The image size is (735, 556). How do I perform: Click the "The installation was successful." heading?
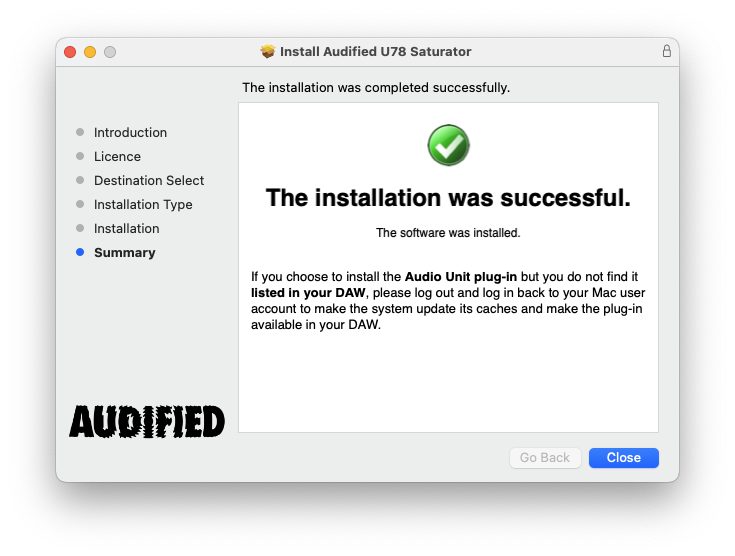click(x=448, y=198)
